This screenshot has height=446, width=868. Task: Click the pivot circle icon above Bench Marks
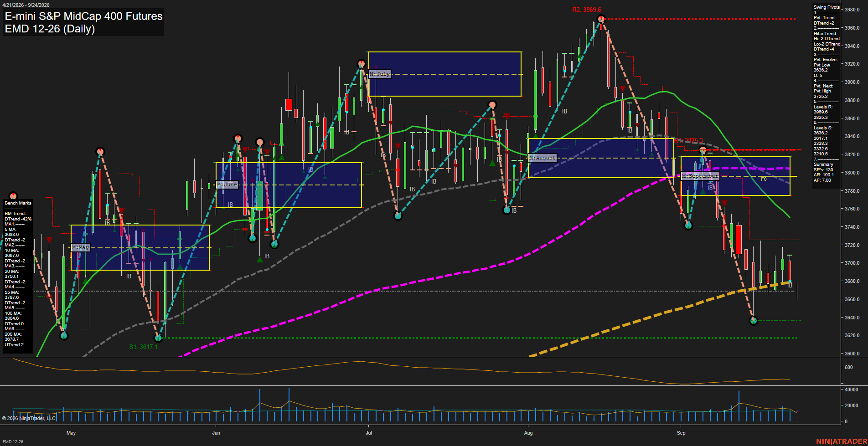(x=13, y=196)
